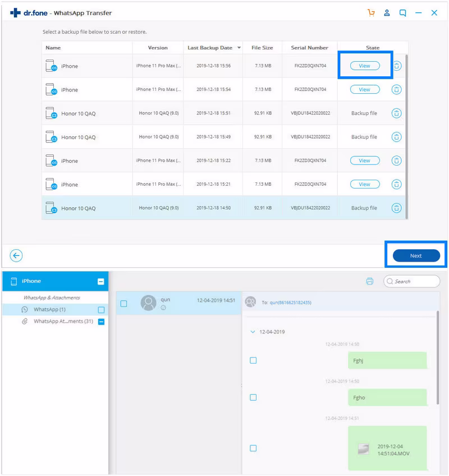Sort by the File Size column header
Viewport: 449px width, 476px height.
(x=262, y=48)
